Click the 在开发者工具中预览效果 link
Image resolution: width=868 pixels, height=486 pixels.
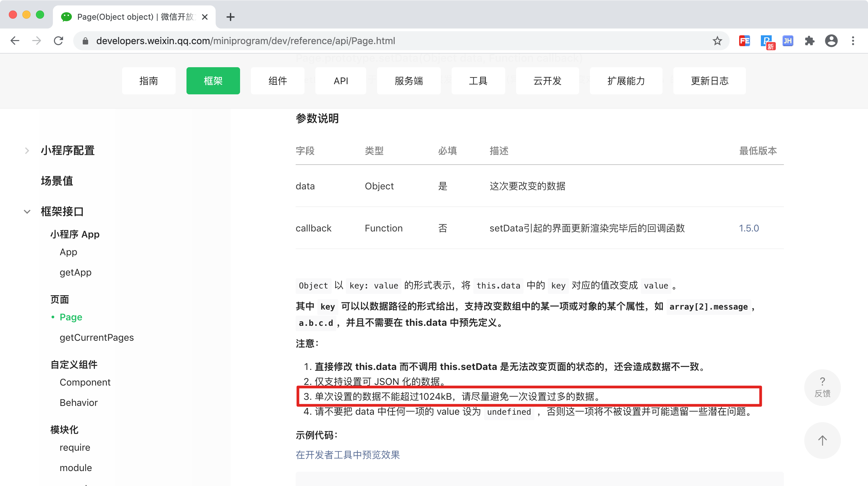click(348, 455)
